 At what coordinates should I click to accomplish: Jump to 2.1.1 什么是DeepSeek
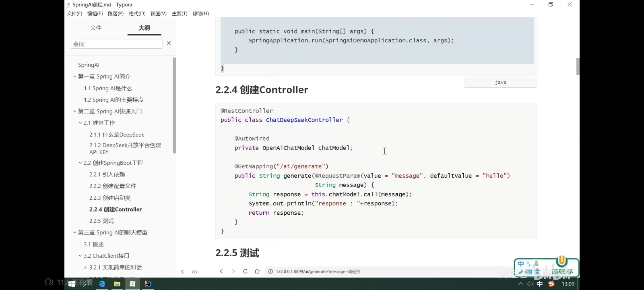(117, 135)
